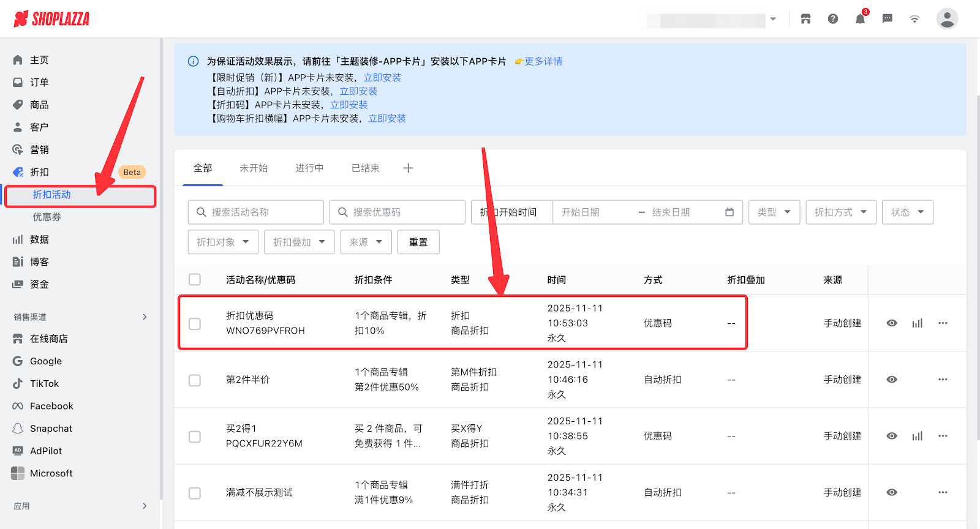980x529 pixels.
Task: Switch to the 进行中 tab
Action: click(x=309, y=168)
